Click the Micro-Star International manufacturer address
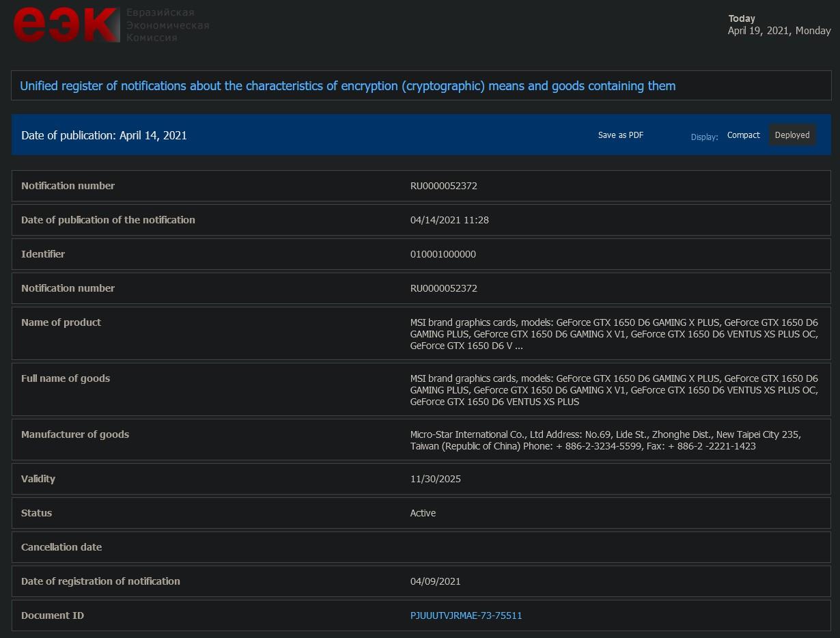Viewport: 840px width, 638px height. (x=605, y=440)
